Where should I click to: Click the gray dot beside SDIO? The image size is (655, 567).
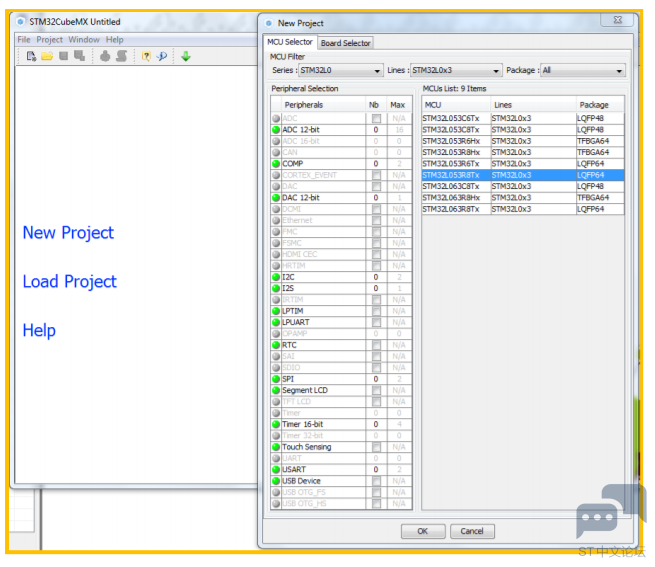pyautogui.click(x=276, y=368)
